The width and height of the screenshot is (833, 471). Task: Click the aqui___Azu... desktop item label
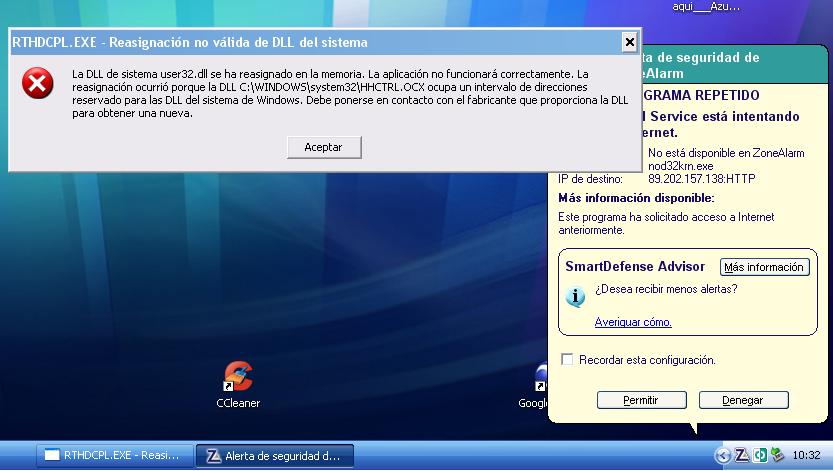(x=706, y=6)
